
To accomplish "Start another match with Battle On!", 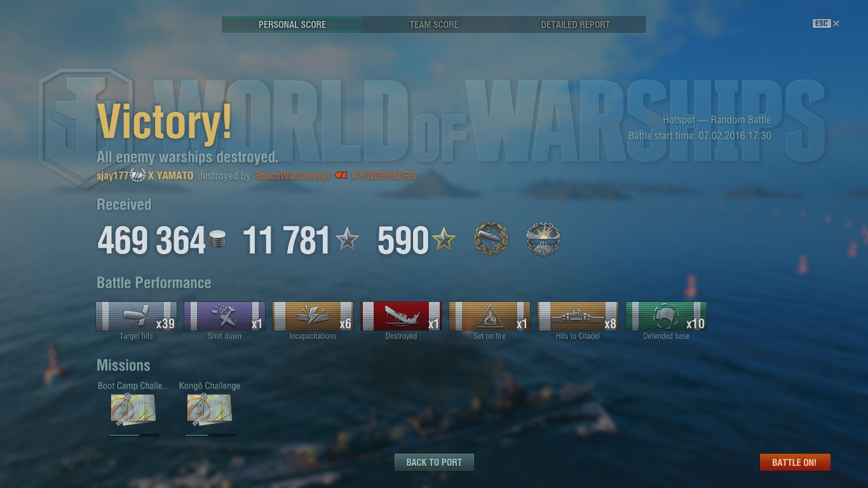I will (794, 462).
